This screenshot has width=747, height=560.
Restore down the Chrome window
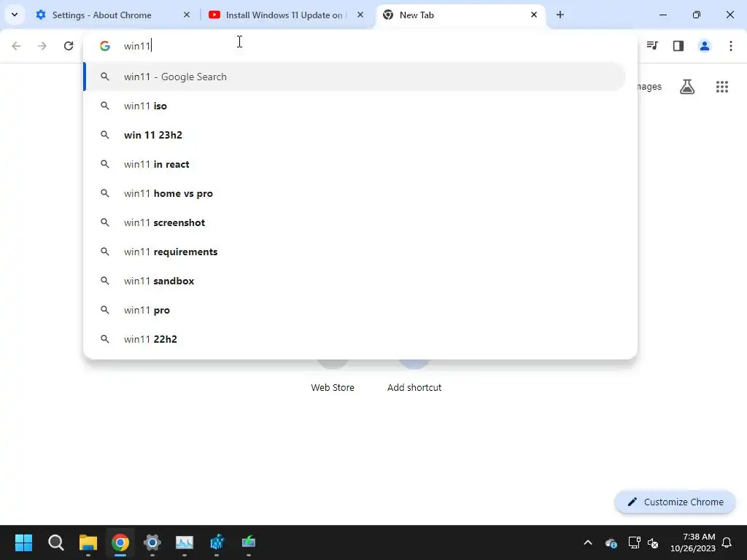point(697,15)
